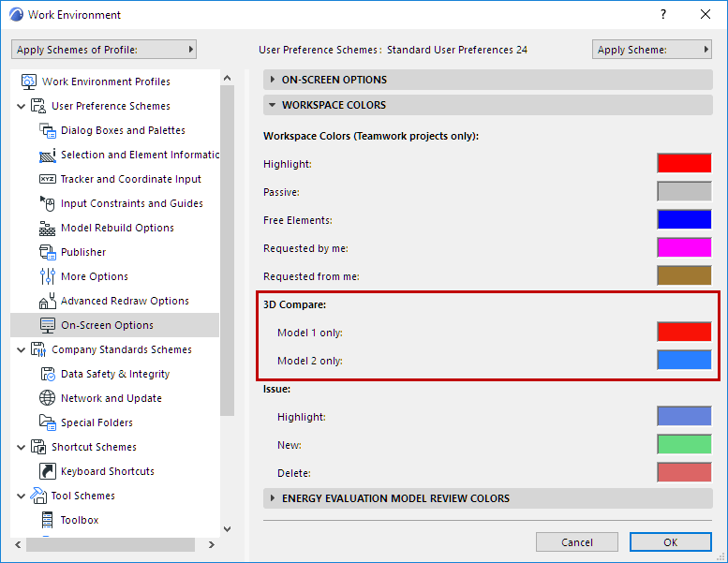This screenshot has height=563, width=728.
Task: Click the On-Screen Options monitor icon
Action: coord(48,325)
